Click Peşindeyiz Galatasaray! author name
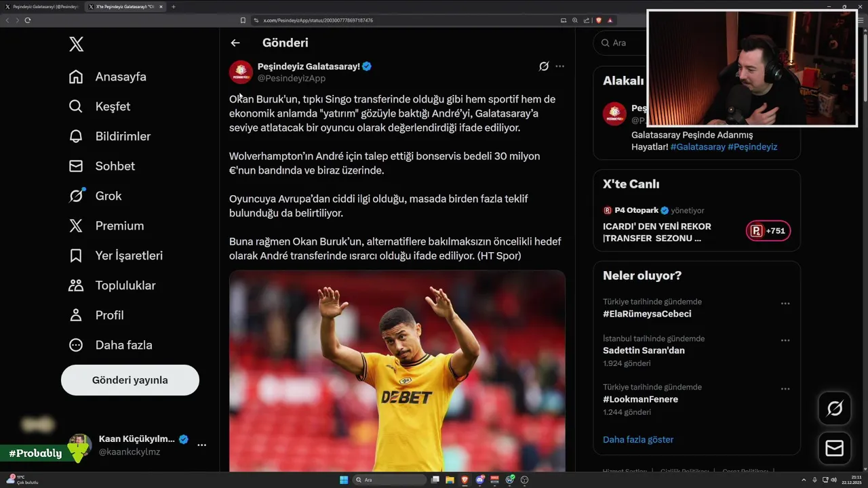This screenshot has width=868, height=488. tap(309, 66)
